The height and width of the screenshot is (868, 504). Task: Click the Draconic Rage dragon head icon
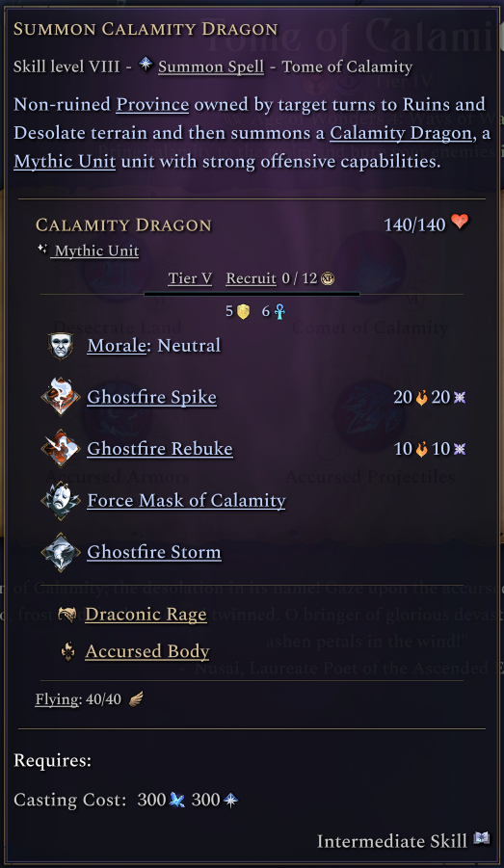(x=67, y=614)
